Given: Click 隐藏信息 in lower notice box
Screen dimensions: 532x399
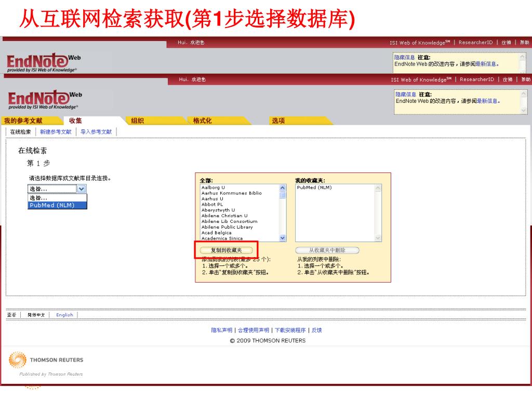Looking at the screenshot, I should [x=406, y=95].
